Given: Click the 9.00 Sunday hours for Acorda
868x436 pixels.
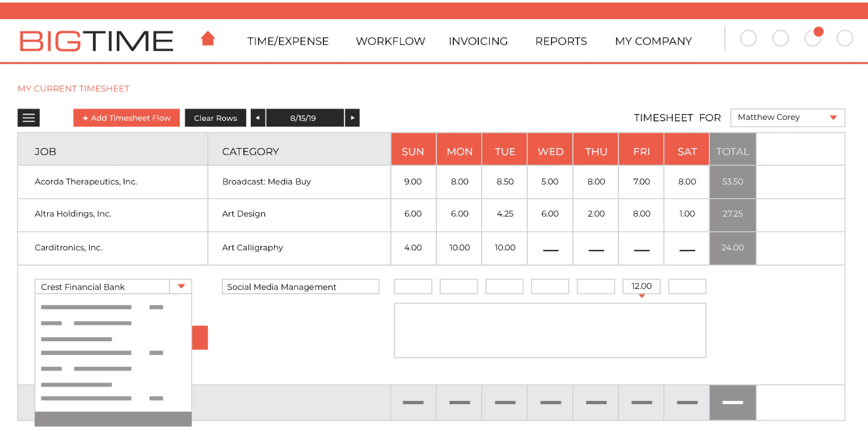Looking at the screenshot, I should tap(413, 182).
